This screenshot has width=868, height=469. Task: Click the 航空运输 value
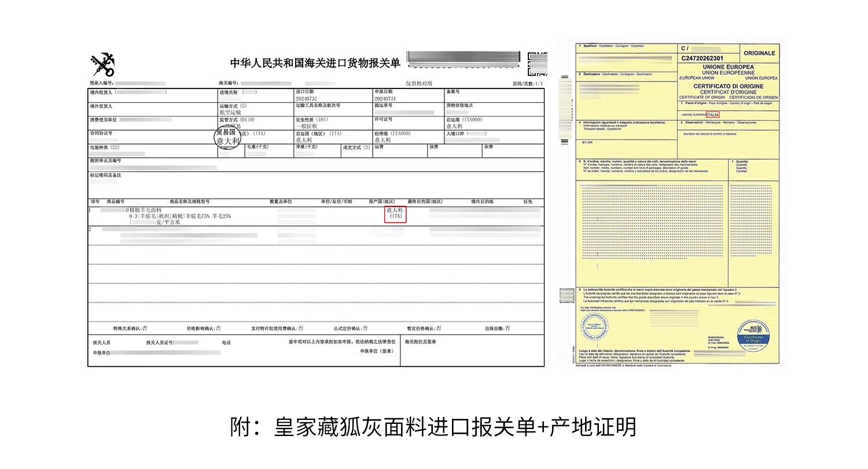(x=230, y=113)
